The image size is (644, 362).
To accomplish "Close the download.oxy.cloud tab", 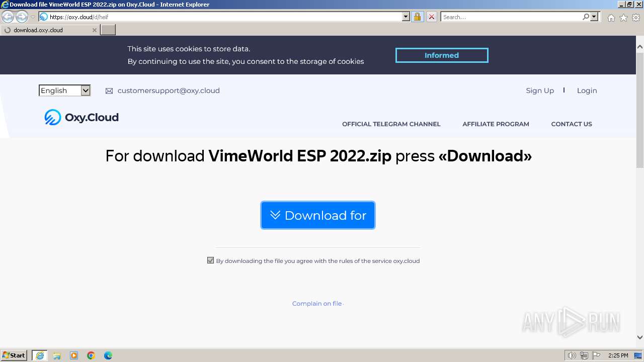I will point(94,30).
